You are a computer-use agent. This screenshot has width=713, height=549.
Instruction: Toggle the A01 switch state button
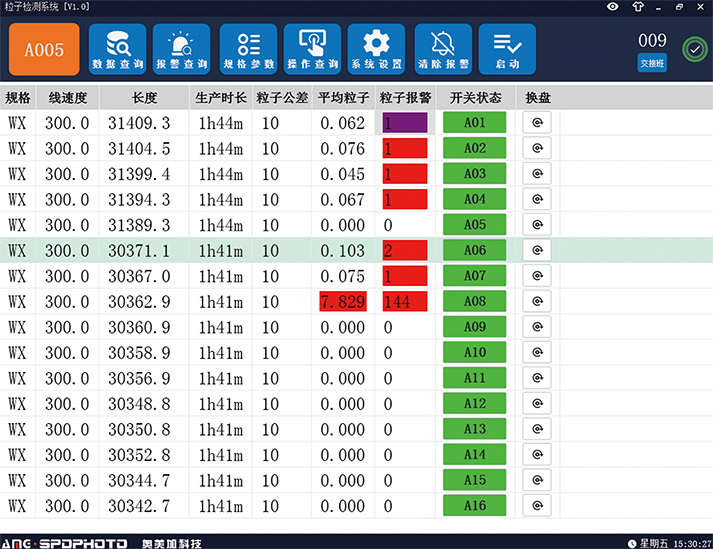coord(474,123)
